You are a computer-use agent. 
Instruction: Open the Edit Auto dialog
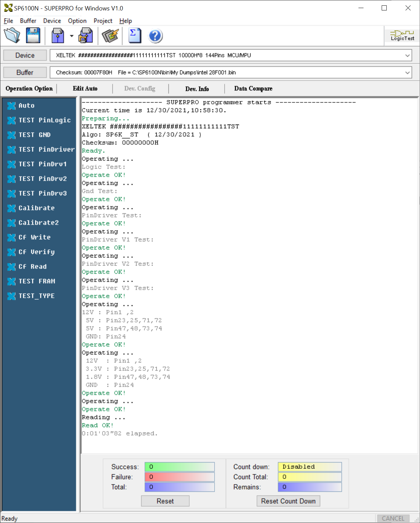85,89
